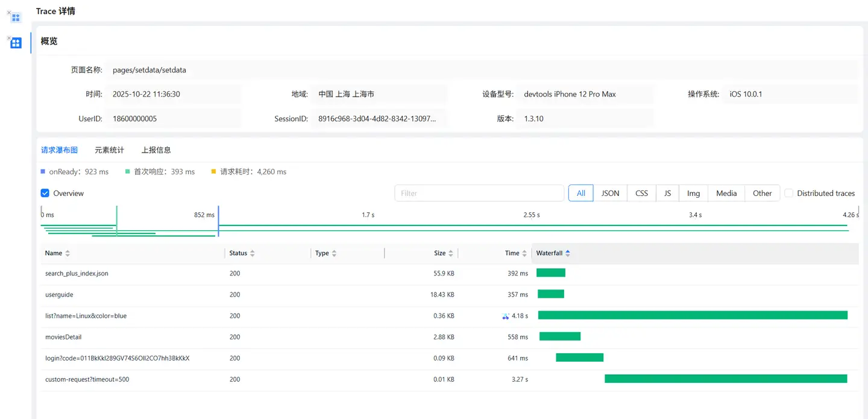Close the second sidebar item with X

8,38
